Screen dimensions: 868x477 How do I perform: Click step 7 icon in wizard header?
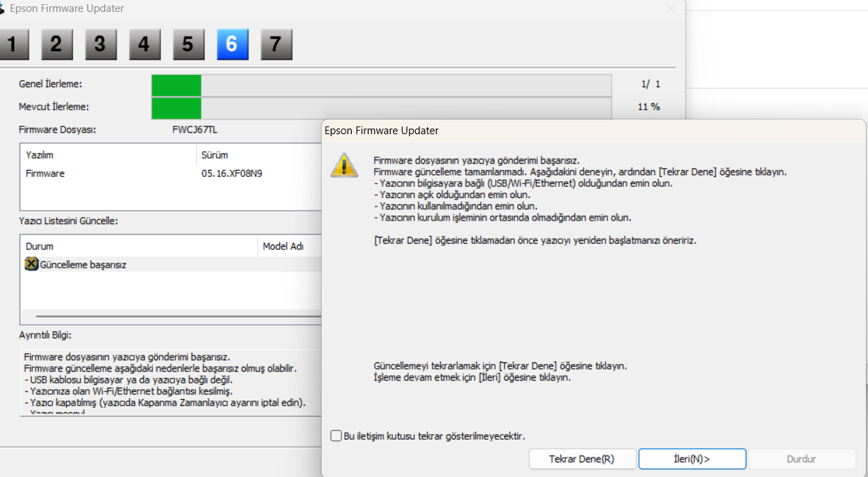pyautogui.click(x=276, y=44)
